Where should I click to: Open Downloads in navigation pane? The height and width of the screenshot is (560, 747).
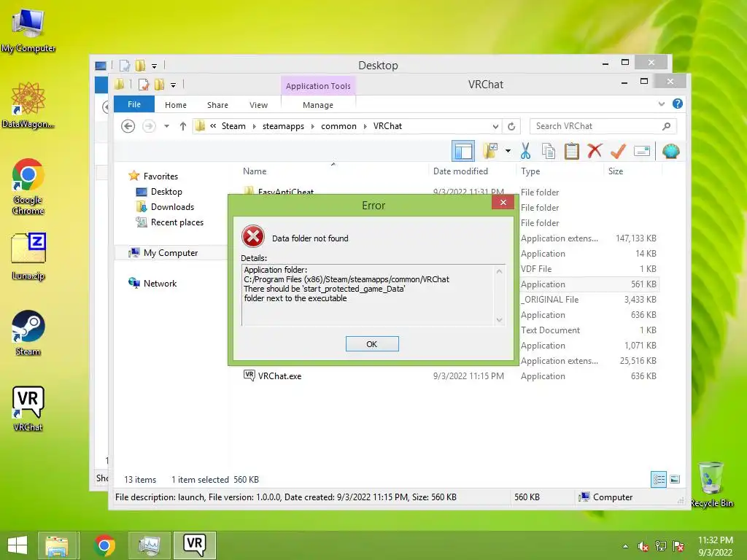click(x=172, y=206)
